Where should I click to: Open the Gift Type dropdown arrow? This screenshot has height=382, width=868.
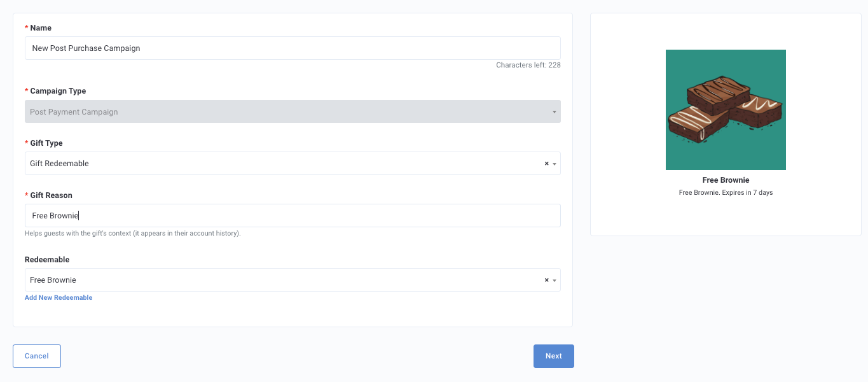click(x=555, y=164)
